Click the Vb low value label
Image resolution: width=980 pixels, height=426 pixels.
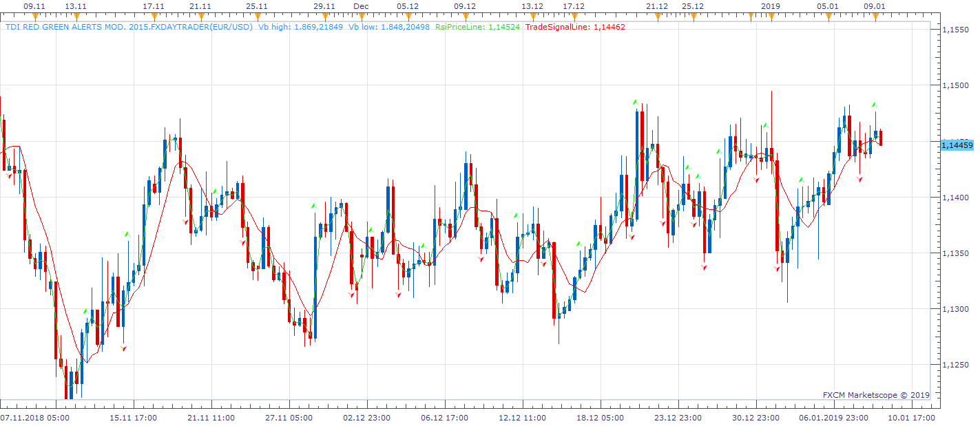pyautogui.click(x=389, y=28)
